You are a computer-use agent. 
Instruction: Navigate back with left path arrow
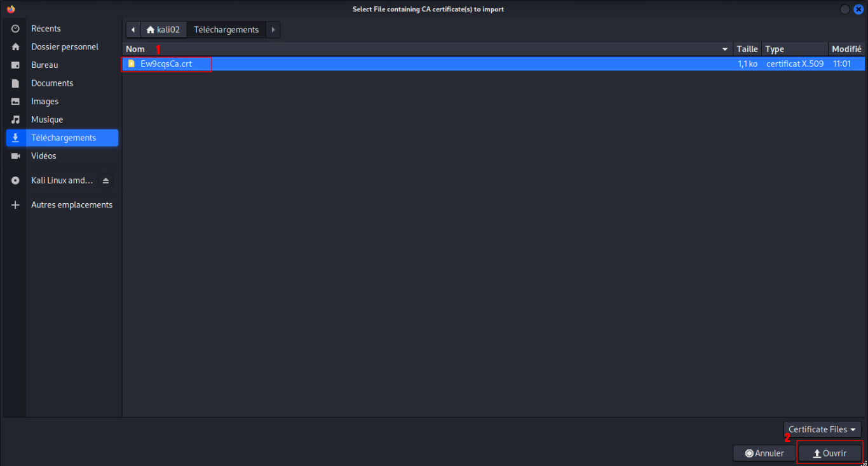[133, 30]
